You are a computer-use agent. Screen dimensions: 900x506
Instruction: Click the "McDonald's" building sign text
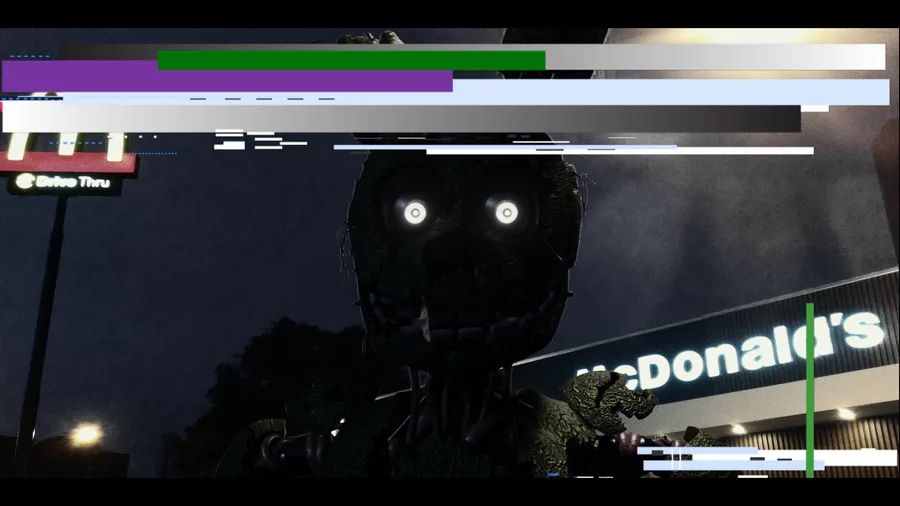(x=731, y=353)
